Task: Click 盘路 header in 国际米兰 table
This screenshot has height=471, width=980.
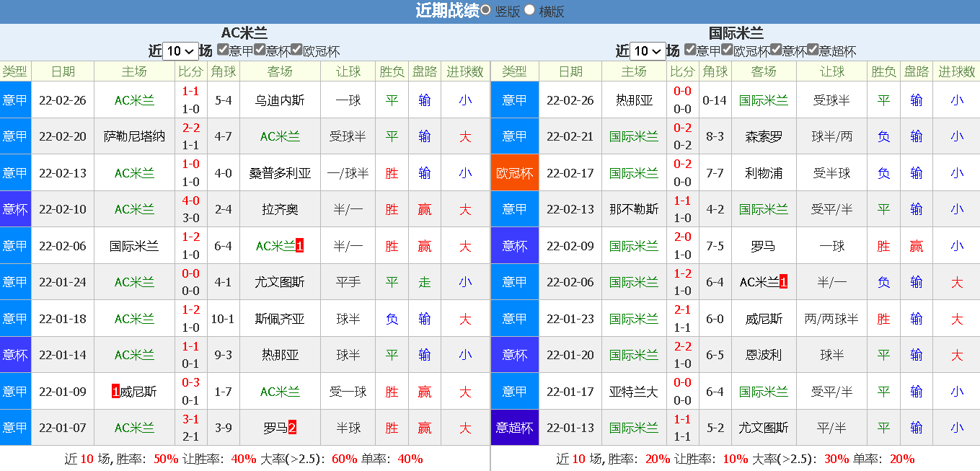Action: pyautogui.click(x=917, y=71)
